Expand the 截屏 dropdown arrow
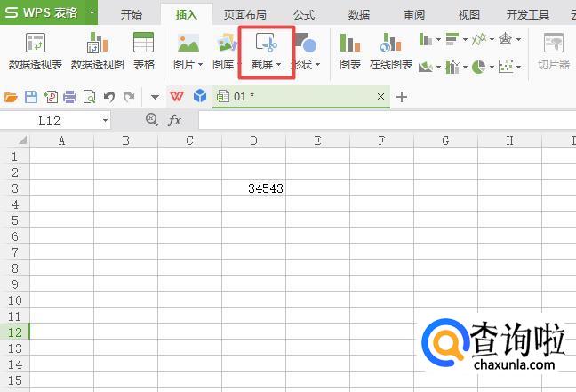Image resolution: width=576 pixels, height=392 pixels. [278, 65]
